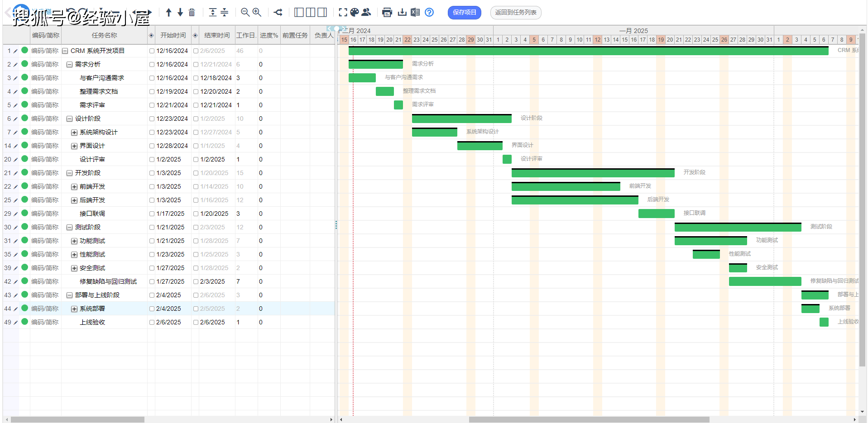Collapse the 需求分析 task group
This screenshot has height=423, width=868.
pyautogui.click(x=70, y=65)
